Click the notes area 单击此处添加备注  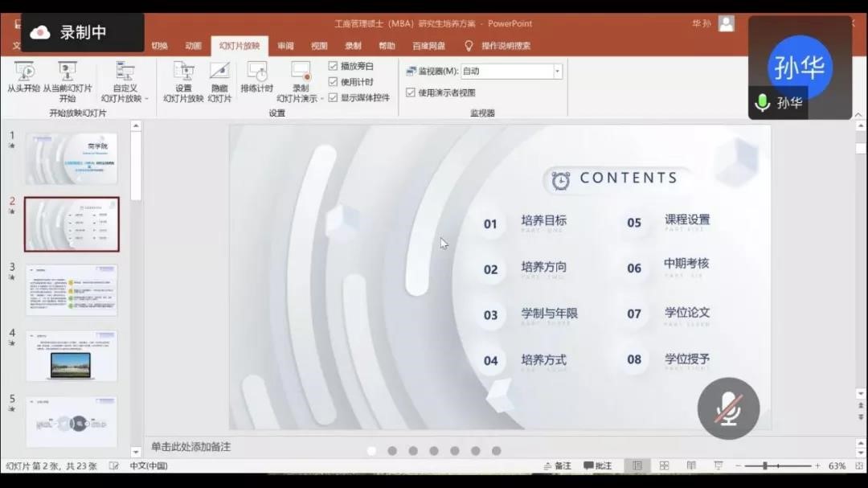190,446
